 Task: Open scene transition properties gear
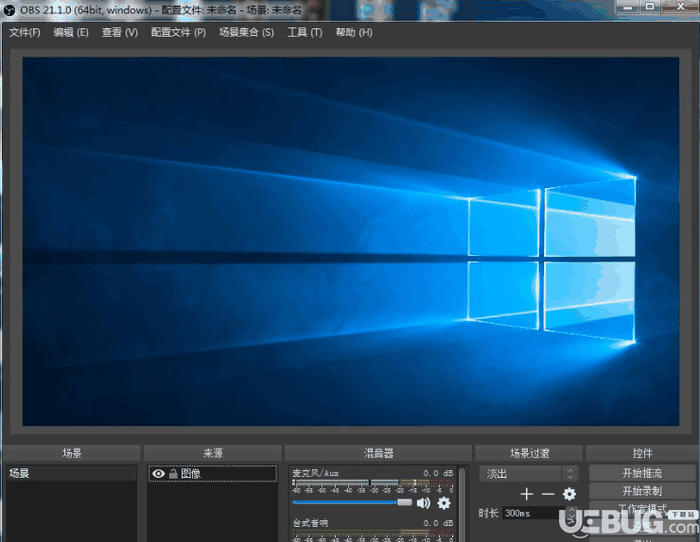569,494
